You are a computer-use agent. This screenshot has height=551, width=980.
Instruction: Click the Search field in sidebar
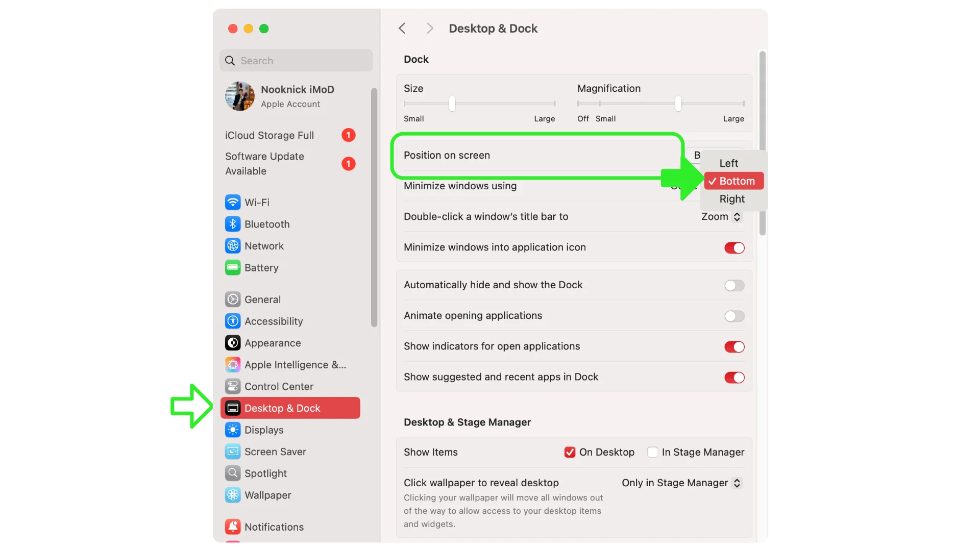[296, 61]
